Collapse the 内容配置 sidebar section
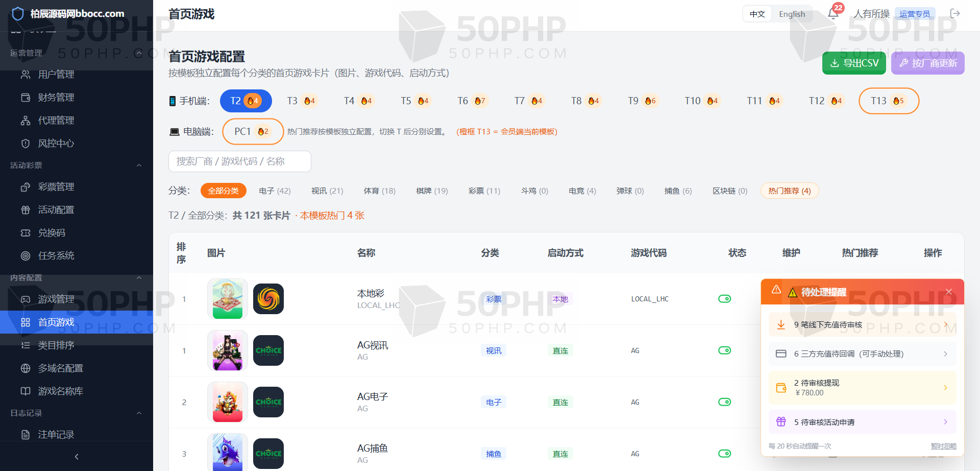Image resolution: width=980 pixels, height=471 pixels. click(139, 277)
